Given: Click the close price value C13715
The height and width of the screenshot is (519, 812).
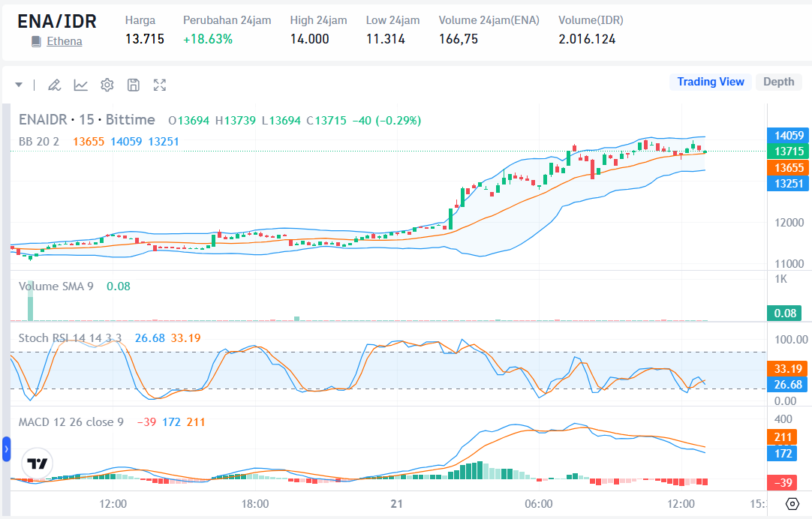Looking at the screenshot, I should [x=326, y=121].
